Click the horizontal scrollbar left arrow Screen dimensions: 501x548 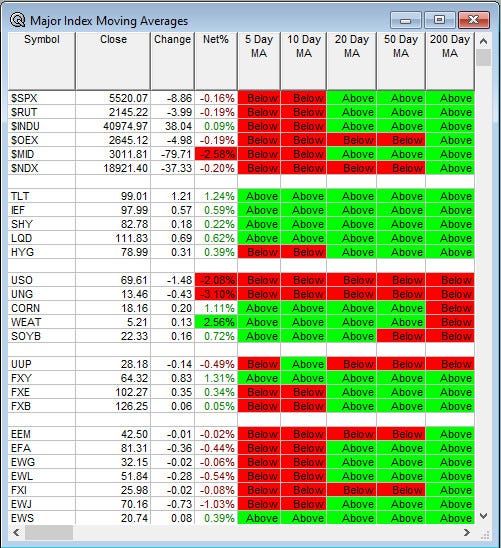tap(16, 532)
